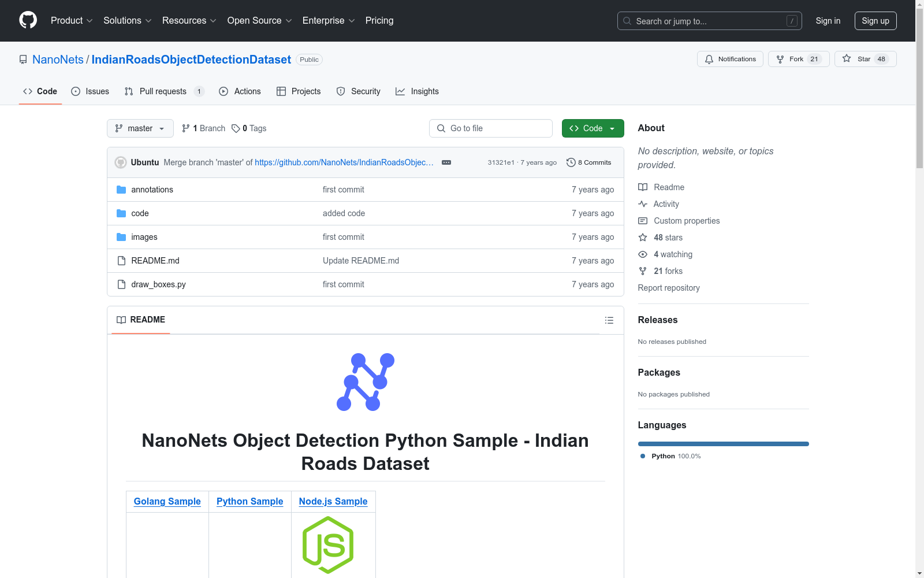Open the Projects tab
This screenshot has height=578, width=924.
tap(299, 91)
